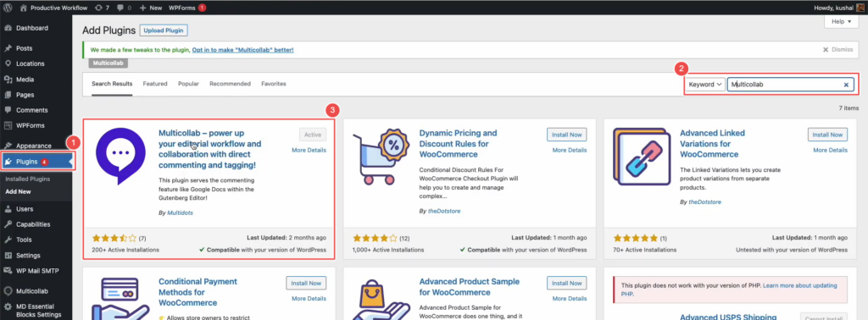The image size is (868, 320).
Task: Open theDotstore author link under Dynamic Pricing
Action: pos(444,211)
